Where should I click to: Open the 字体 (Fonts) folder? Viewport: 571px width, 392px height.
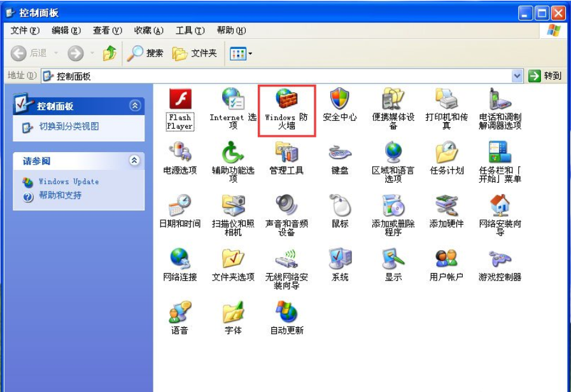click(x=232, y=318)
